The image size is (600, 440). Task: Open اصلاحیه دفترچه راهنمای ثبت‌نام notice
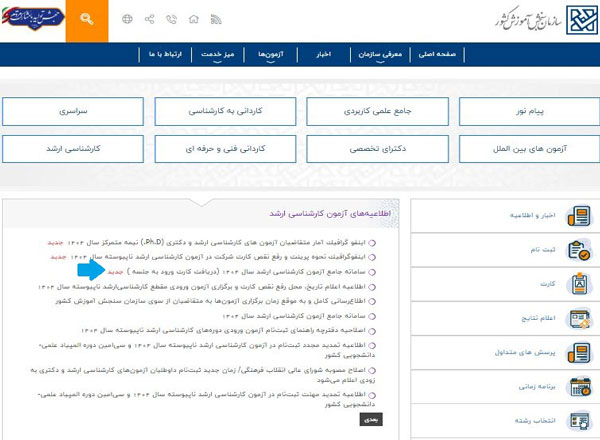pyautogui.click(x=223, y=330)
